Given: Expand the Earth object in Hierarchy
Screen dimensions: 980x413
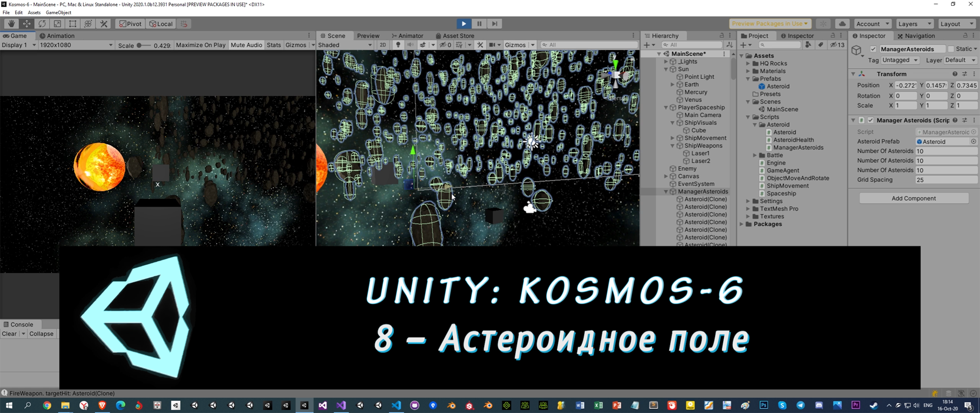Looking at the screenshot, I should (673, 85).
